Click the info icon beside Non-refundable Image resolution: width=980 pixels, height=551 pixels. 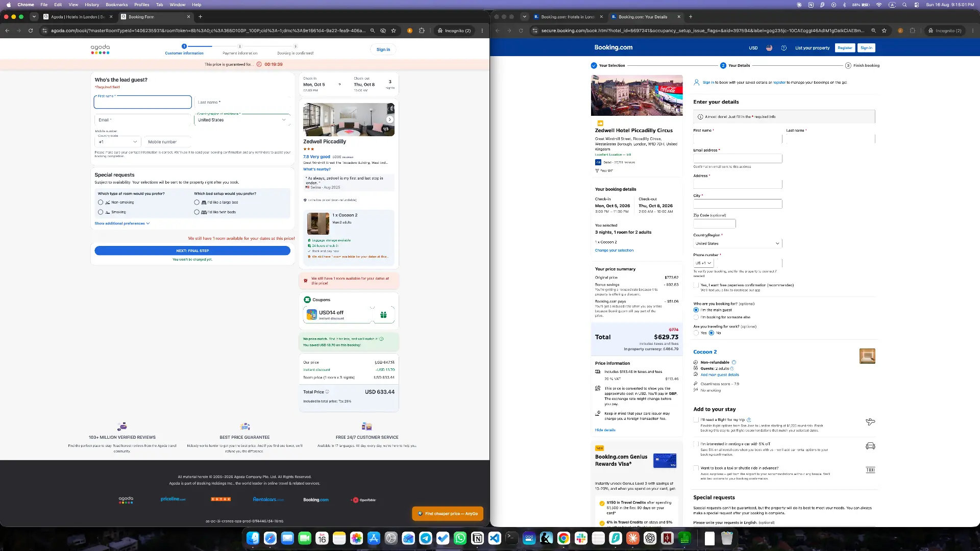[734, 362]
